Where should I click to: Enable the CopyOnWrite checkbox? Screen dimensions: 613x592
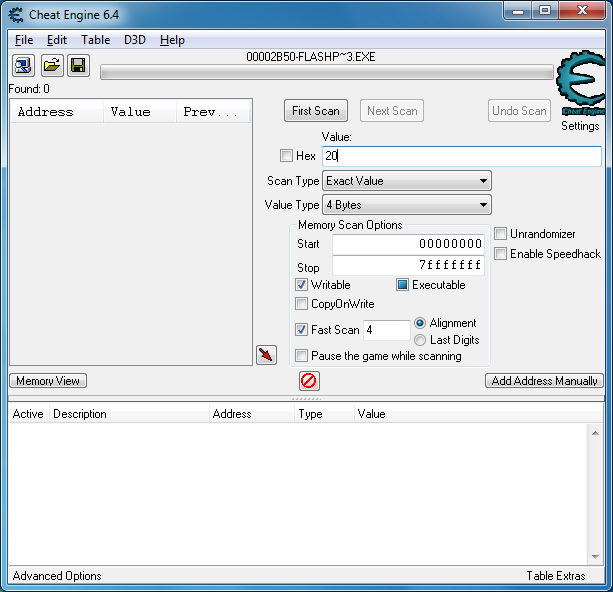301,304
